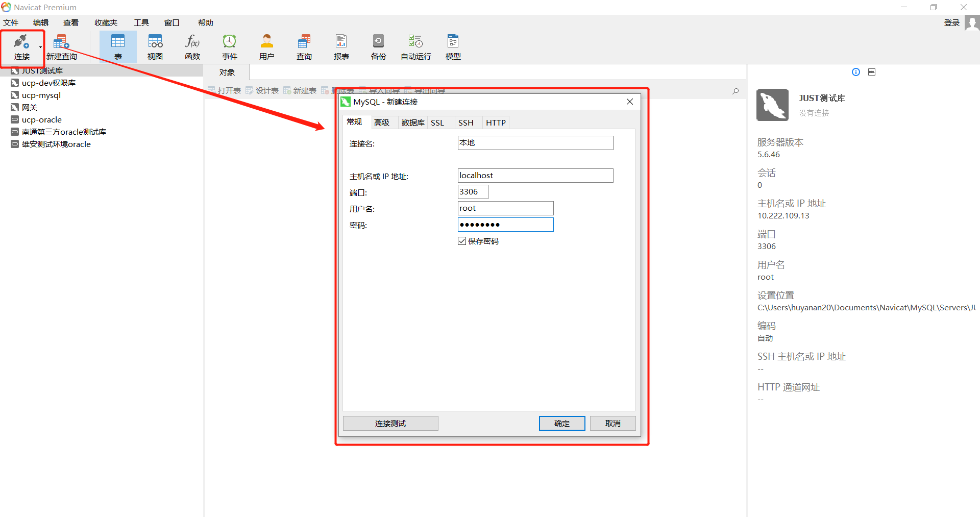Click the Test Connection (连接测试) button
Screen dimensions: 980x517
pyautogui.click(x=390, y=423)
